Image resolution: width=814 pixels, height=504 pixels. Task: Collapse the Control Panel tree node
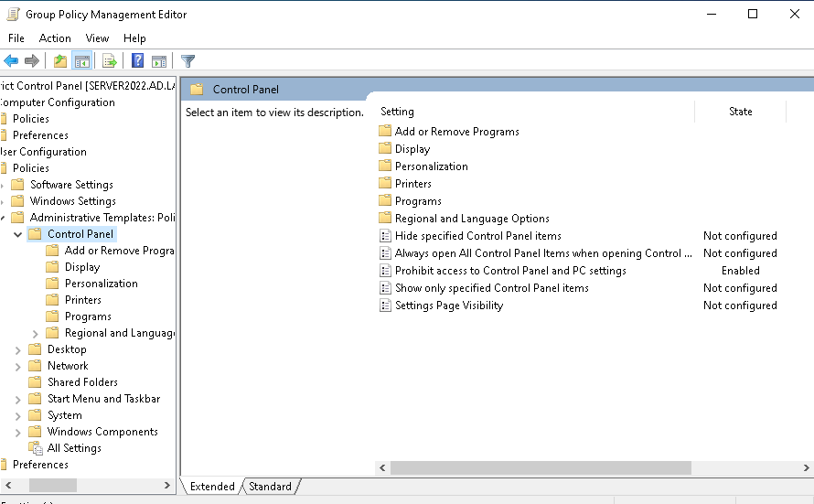coord(18,234)
